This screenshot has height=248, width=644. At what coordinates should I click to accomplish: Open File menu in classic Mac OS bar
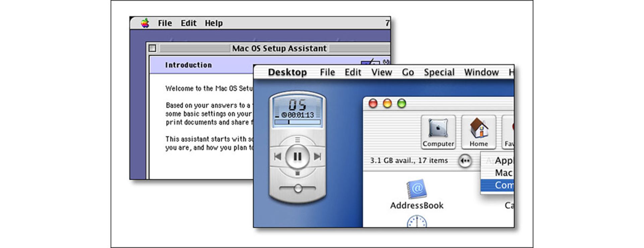[x=165, y=23]
